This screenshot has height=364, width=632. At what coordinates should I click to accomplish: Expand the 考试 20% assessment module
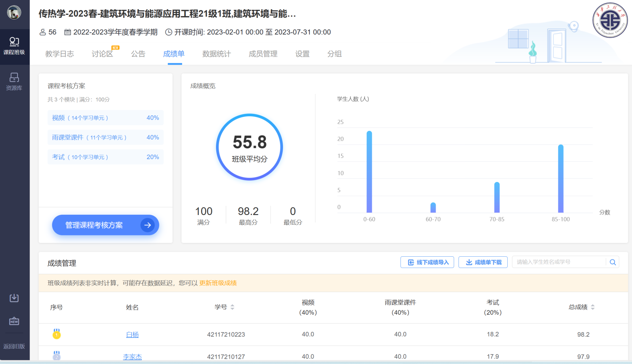pyautogui.click(x=106, y=157)
